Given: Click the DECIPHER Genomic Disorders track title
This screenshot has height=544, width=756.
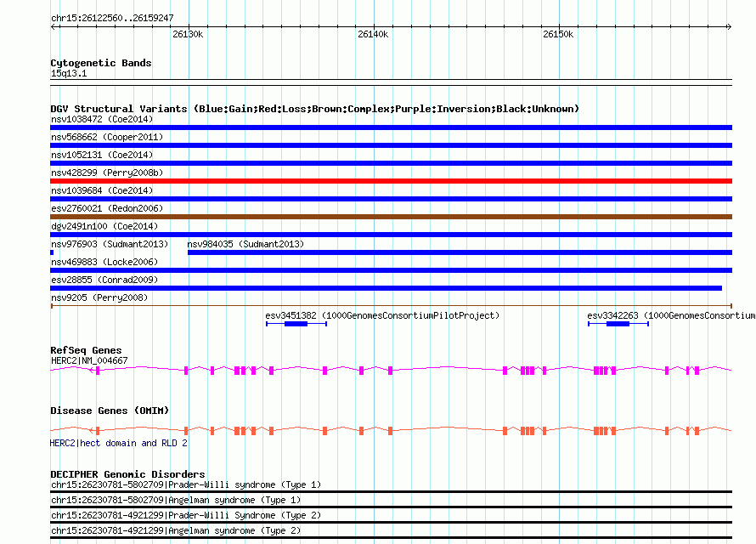Looking at the screenshot, I should (x=127, y=474).
